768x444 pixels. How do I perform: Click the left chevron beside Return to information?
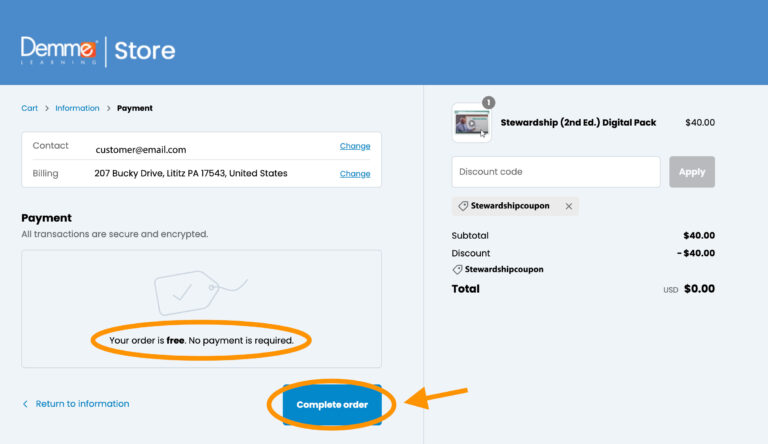coord(25,404)
